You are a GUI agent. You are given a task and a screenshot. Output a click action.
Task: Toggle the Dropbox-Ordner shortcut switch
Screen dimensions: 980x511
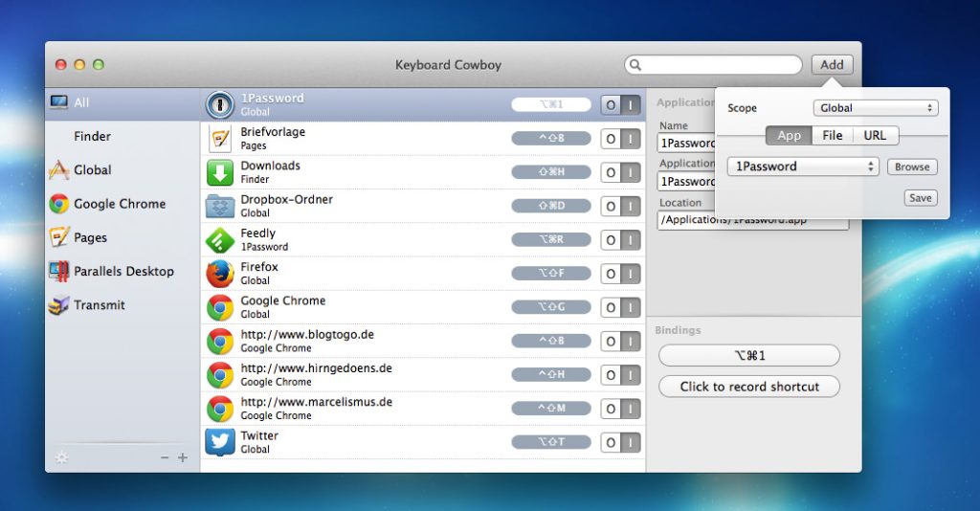pos(620,206)
